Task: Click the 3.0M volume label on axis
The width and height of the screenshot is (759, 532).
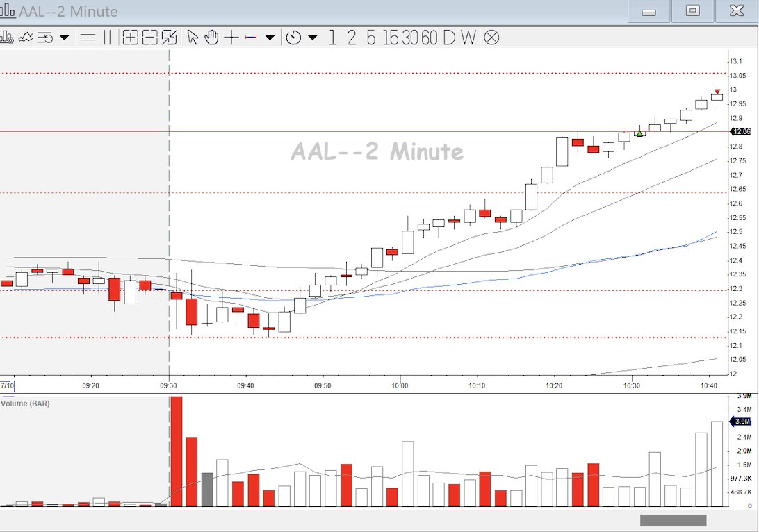Action: [741, 422]
